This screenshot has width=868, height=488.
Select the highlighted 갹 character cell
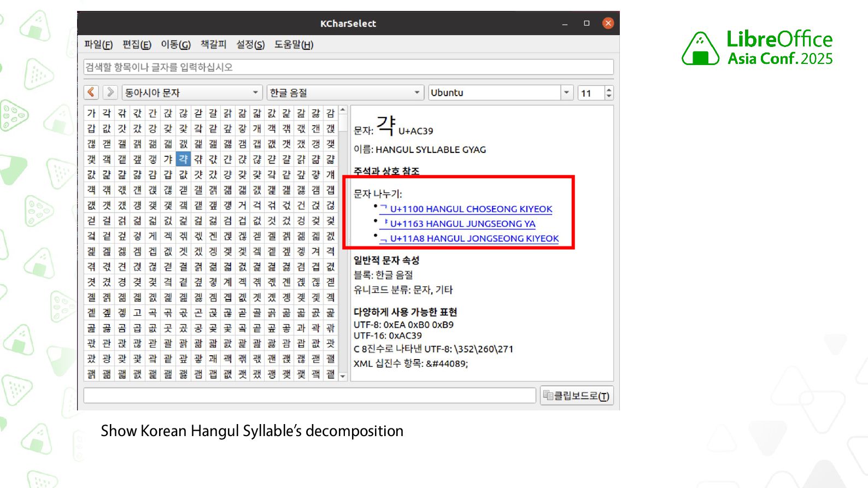click(183, 159)
